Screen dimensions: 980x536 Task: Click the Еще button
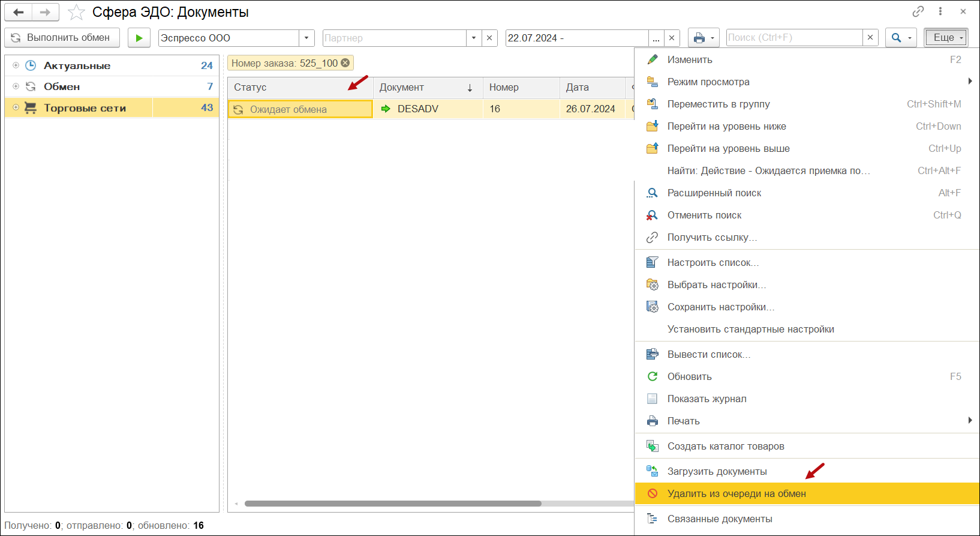946,38
